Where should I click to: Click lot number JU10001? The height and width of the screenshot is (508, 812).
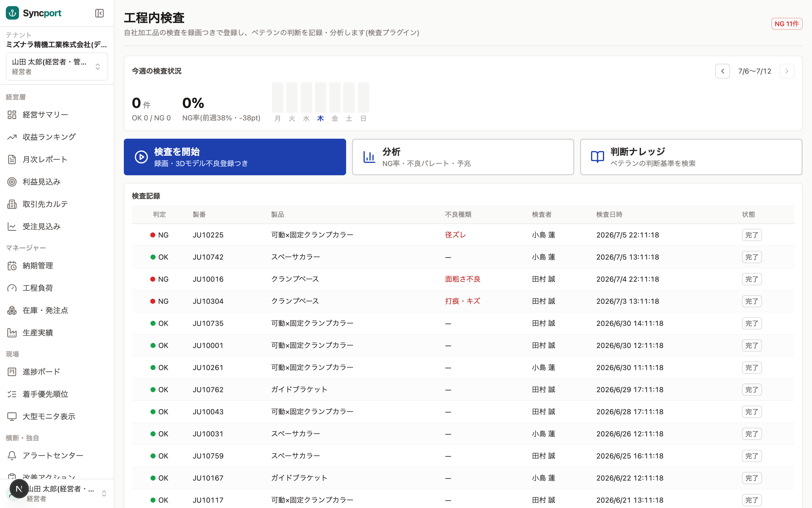pos(208,345)
